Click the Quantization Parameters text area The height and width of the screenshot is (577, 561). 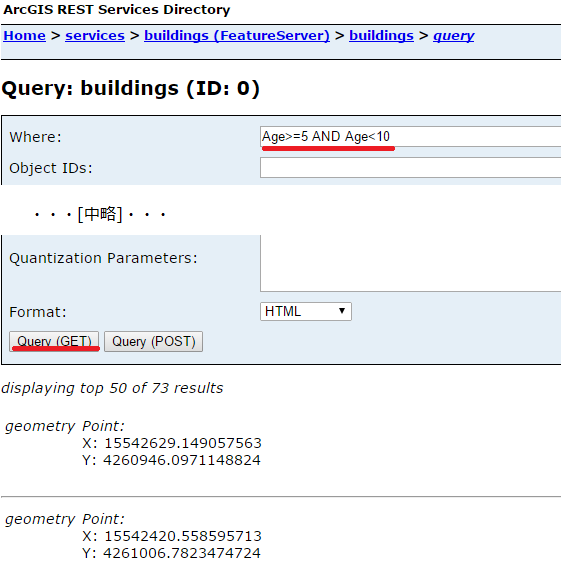point(410,263)
